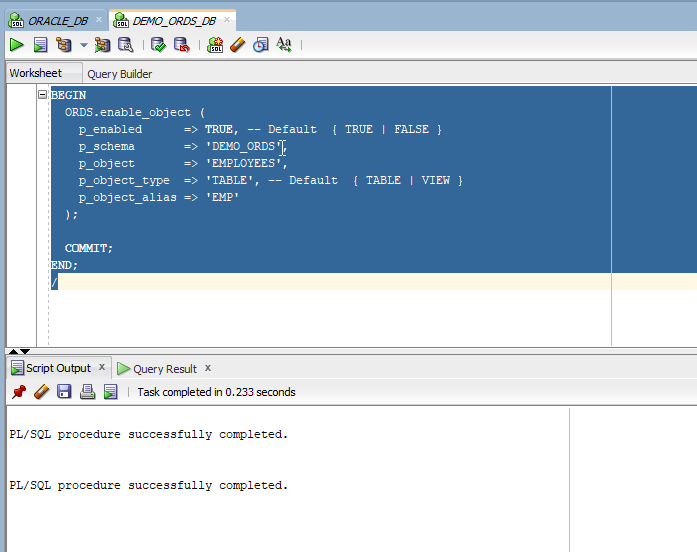The image size is (697, 552).
Task: Click the 'DEMO_ORDS' schema value in the code
Action: [x=243, y=146]
